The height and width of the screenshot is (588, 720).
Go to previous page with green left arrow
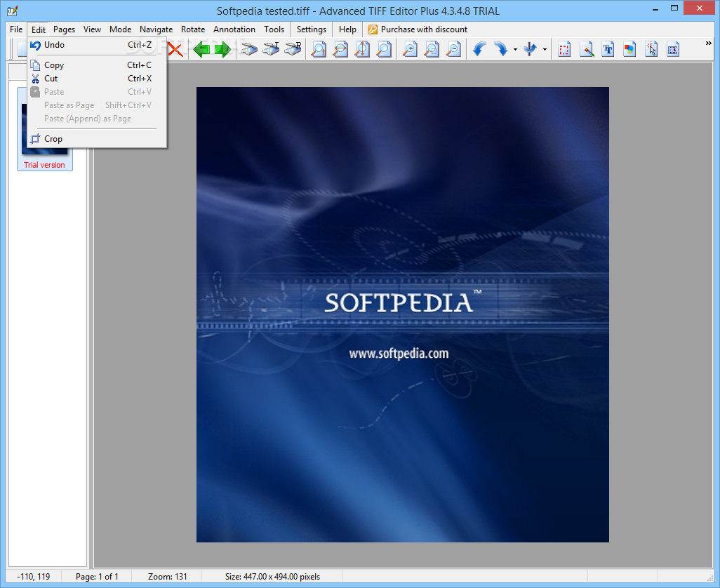click(x=201, y=49)
